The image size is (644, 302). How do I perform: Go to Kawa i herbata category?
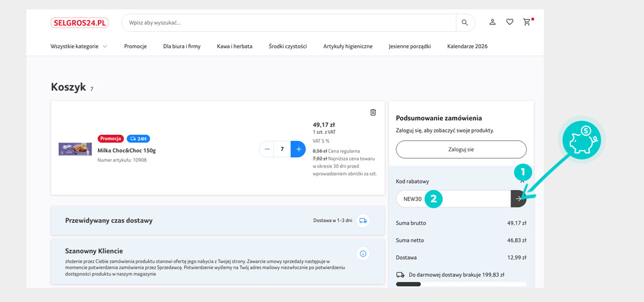234,46
